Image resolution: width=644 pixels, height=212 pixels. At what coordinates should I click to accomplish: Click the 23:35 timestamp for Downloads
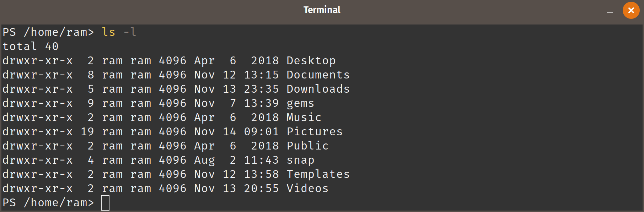(261, 89)
